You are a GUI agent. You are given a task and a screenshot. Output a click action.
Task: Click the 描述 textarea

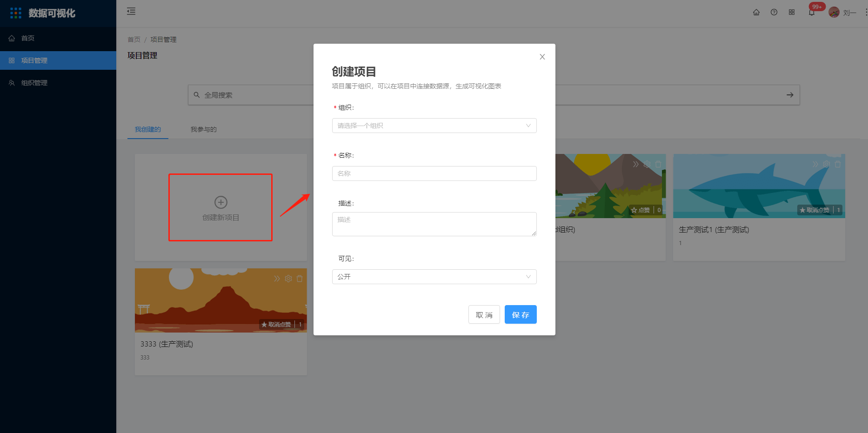(434, 224)
